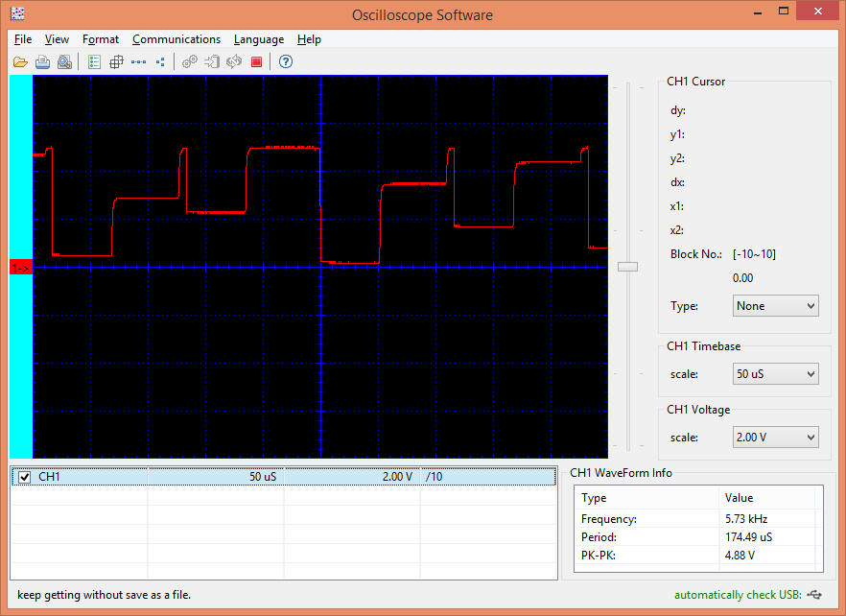Open the Communications menu

click(176, 39)
